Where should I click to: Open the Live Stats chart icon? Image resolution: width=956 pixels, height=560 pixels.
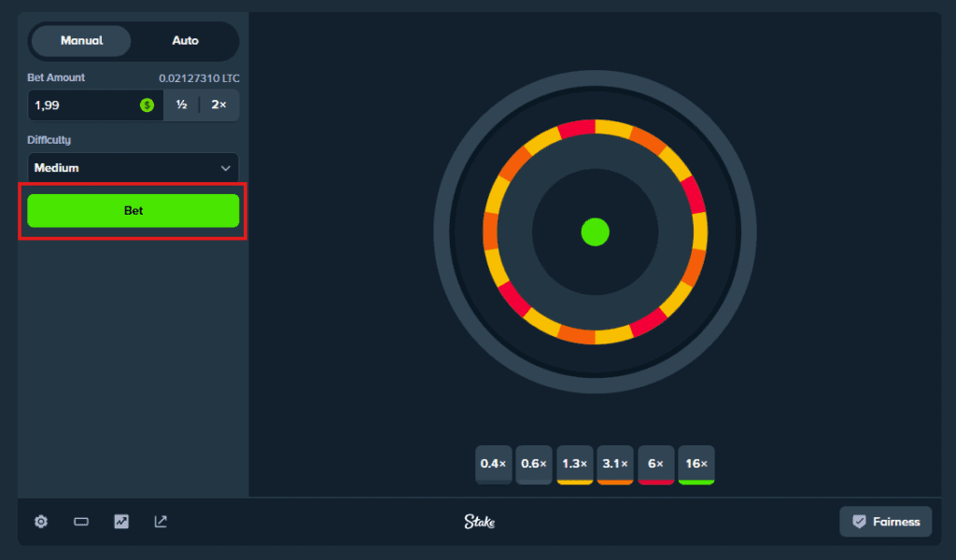click(x=120, y=522)
